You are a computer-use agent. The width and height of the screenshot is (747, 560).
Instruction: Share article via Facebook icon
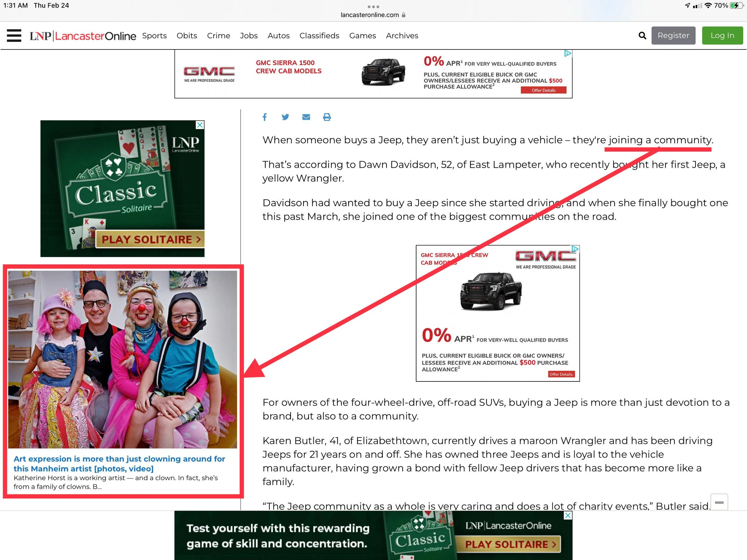(x=265, y=117)
